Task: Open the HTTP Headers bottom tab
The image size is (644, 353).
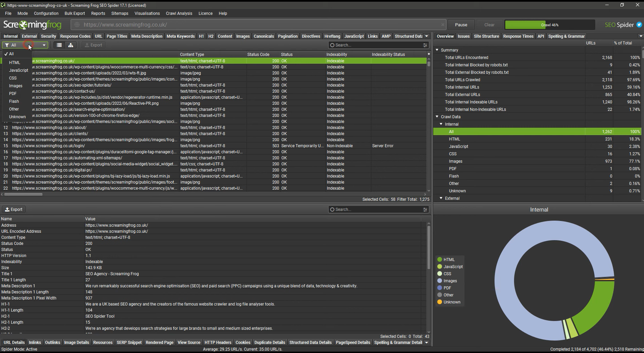Action: [218, 343]
